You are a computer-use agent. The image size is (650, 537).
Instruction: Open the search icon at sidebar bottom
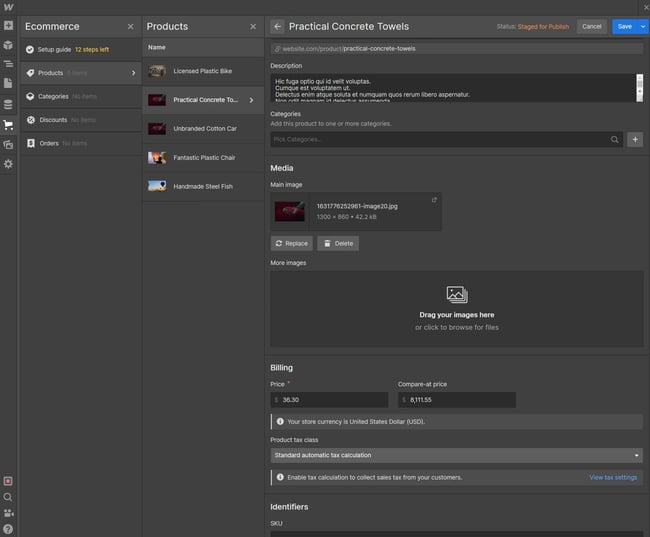coord(8,497)
